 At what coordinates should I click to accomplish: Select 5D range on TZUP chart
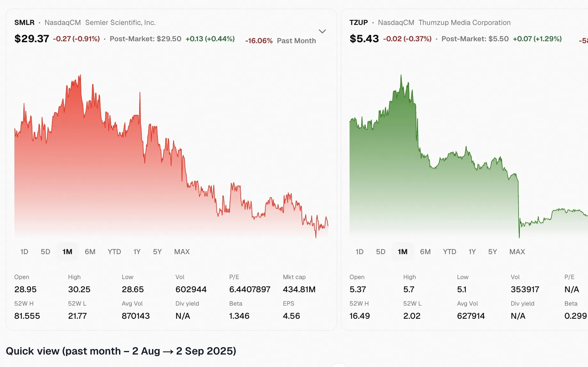pos(381,252)
